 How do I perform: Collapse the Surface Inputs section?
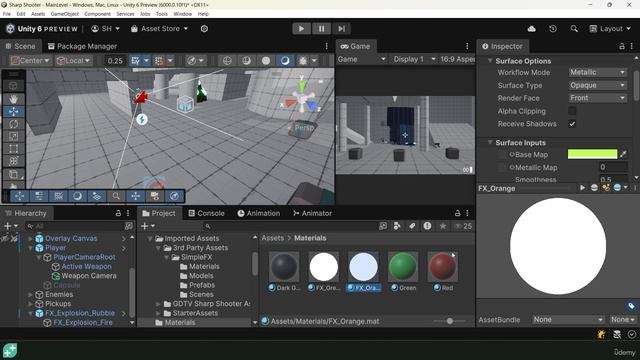490,142
